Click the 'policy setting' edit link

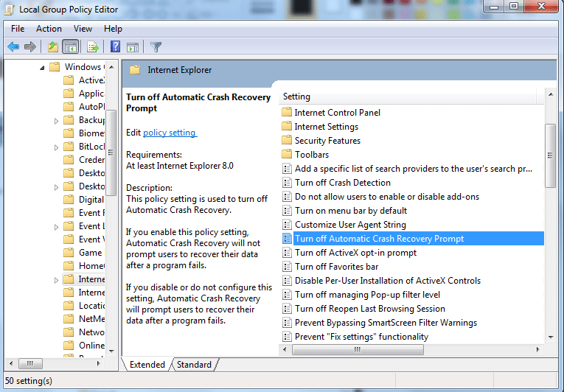point(170,133)
